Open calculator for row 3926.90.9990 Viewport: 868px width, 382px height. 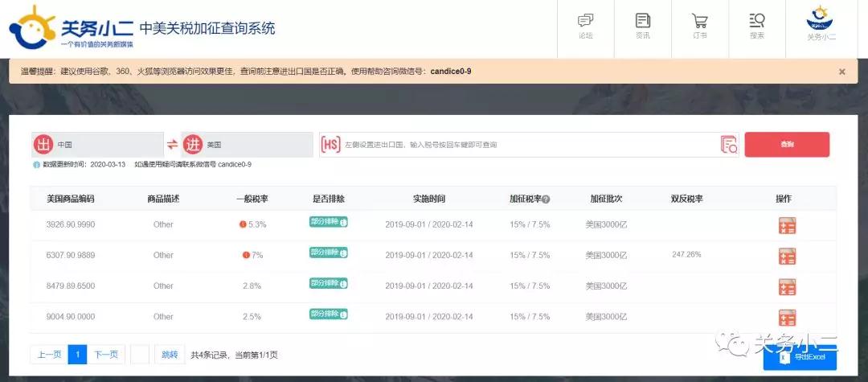(787, 225)
